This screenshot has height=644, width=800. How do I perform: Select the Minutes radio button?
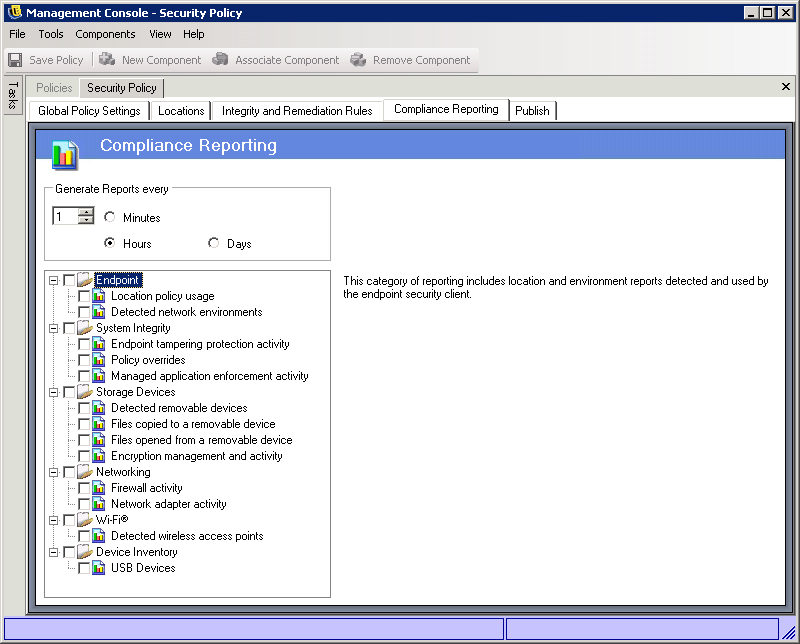[109, 217]
